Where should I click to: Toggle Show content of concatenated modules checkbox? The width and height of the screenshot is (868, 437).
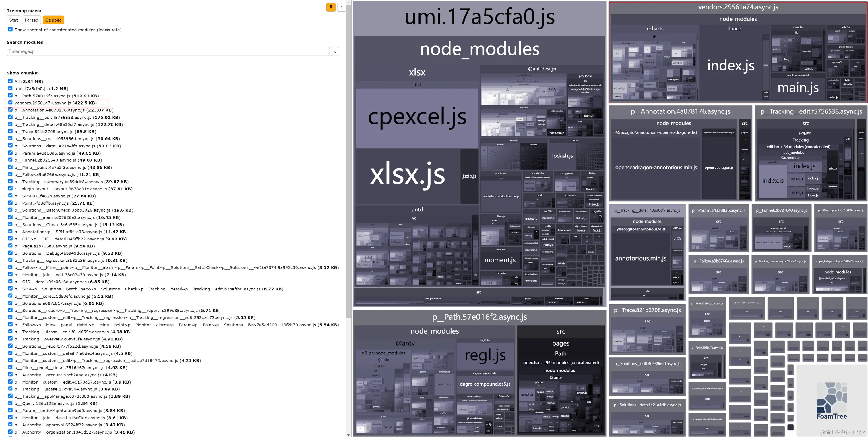click(10, 29)
